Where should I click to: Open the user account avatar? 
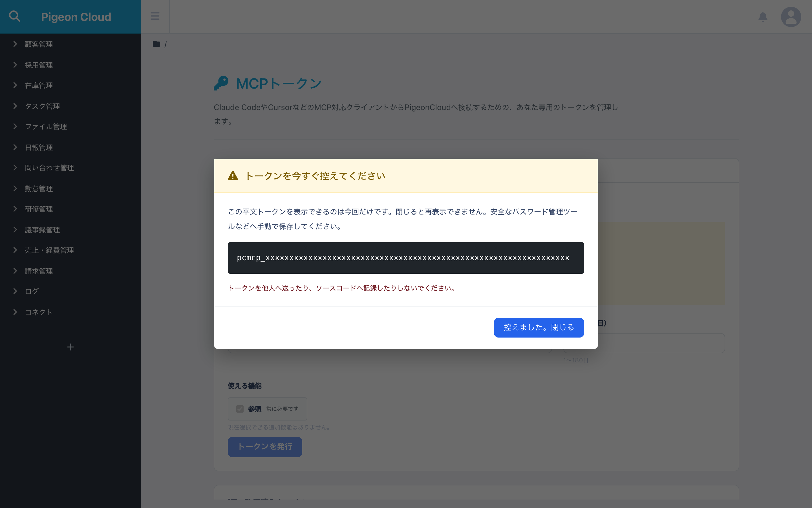(x=791, y=17)
